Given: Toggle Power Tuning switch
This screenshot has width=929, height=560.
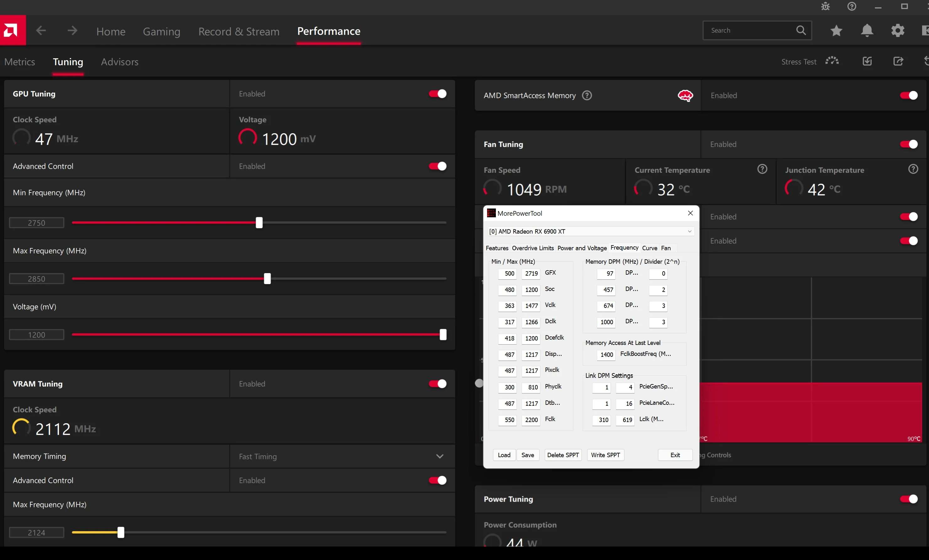Looking at the screenshot, I should click(x=909, y=499).
